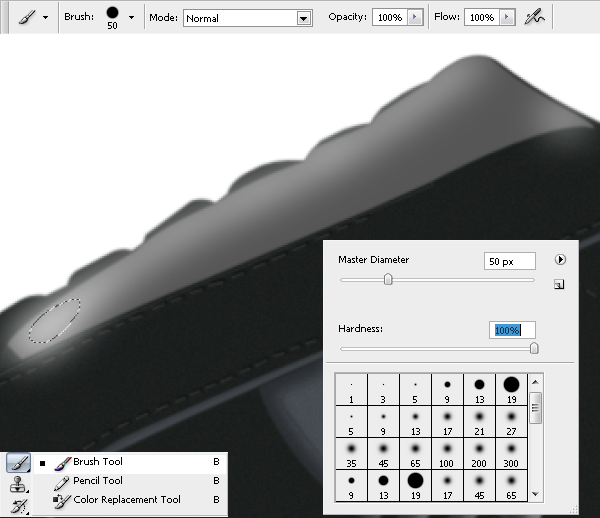Click the Opacity value field
This screenshot has height=518, width=600.
[390, 18]
